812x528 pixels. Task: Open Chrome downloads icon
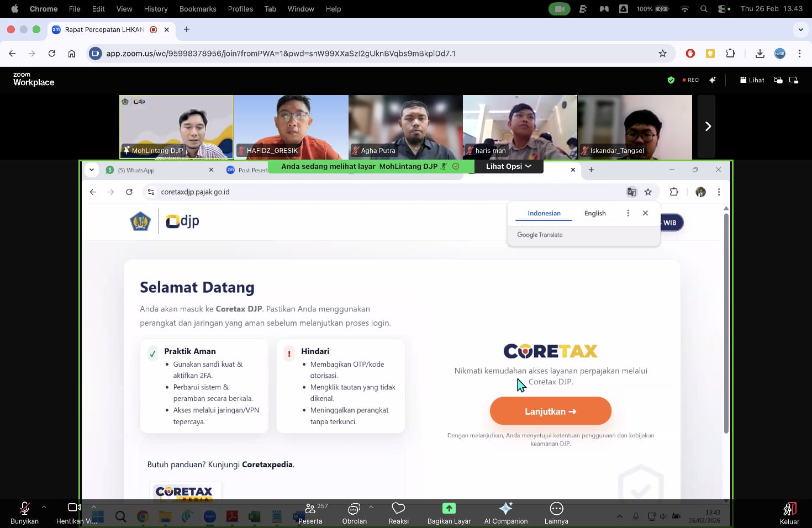(760, 54)
